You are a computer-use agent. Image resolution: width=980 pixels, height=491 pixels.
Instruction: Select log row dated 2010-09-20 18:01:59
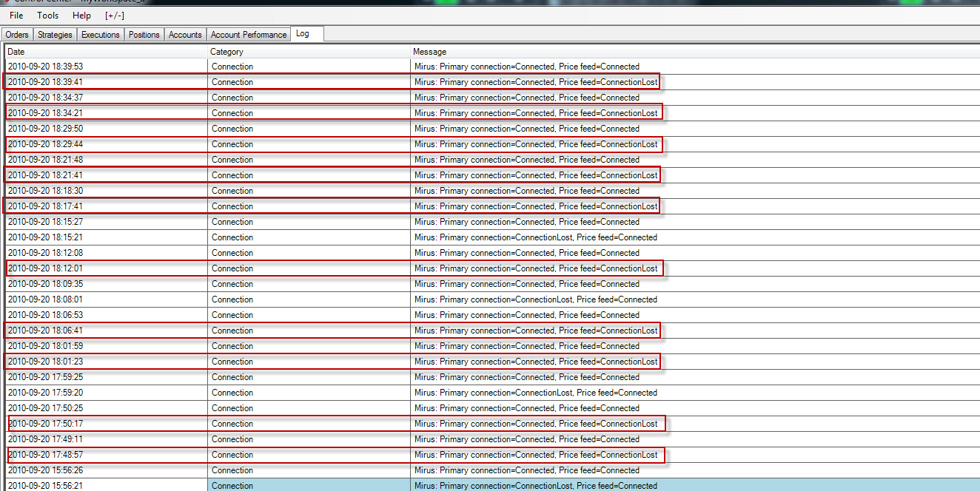pyautogui.click(x=492, y=346)
